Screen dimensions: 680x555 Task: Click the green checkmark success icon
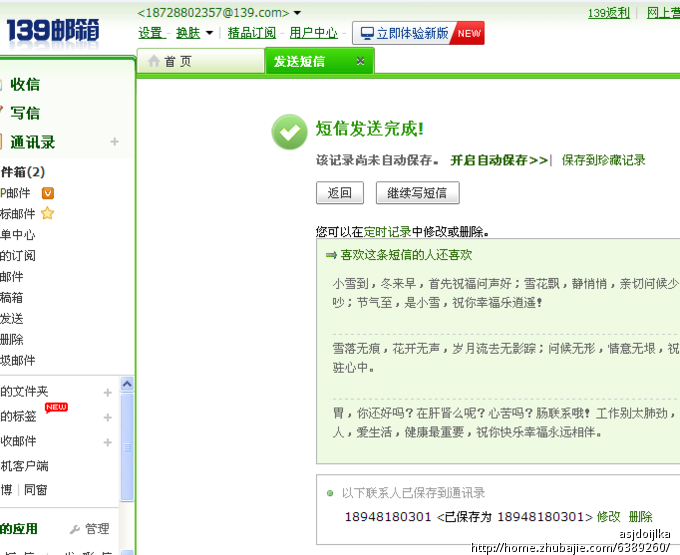289,132
